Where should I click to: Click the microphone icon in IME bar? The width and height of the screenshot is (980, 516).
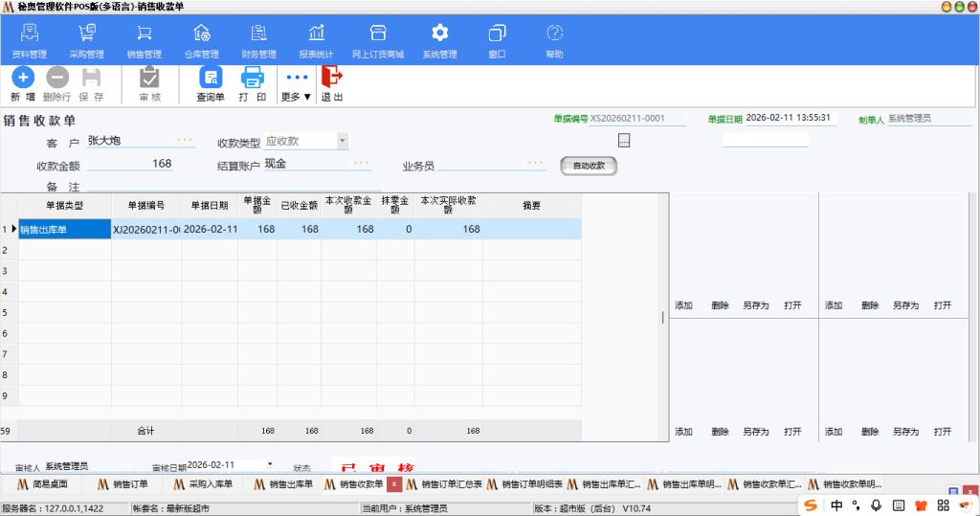point(875,505)
